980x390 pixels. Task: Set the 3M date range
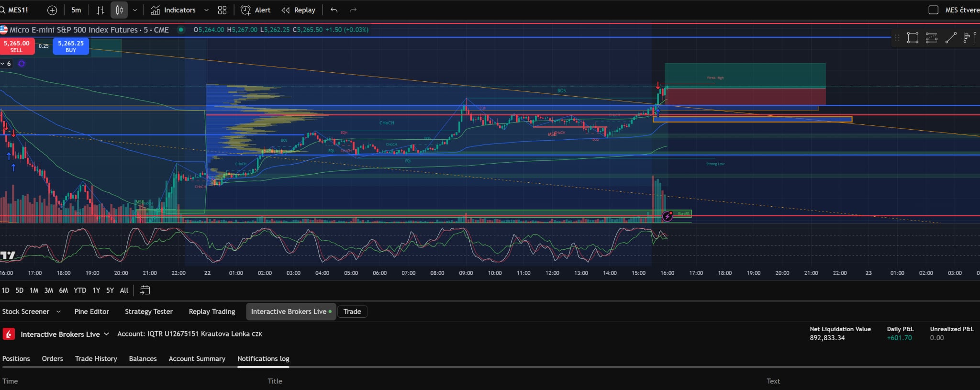coord(48,290)
